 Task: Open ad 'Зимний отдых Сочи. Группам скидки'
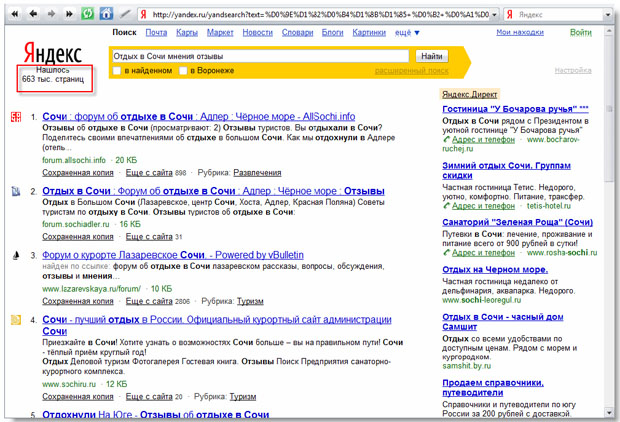[x=506, y=170]
